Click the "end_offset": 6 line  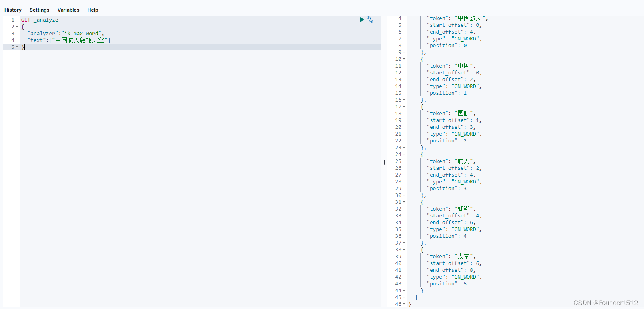[x=451, y=223]
